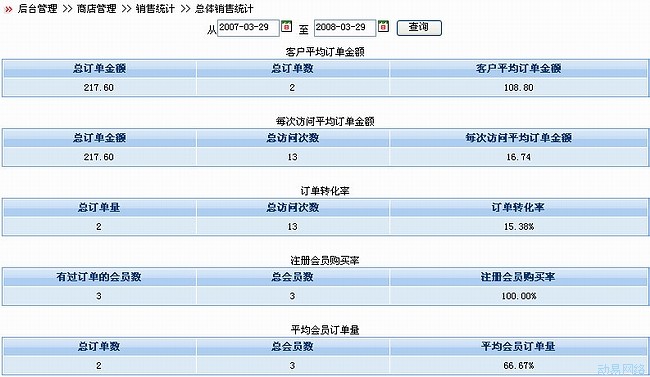
Task: Click 有过订单的会员数 column header
Action: [x=99, y=277]
